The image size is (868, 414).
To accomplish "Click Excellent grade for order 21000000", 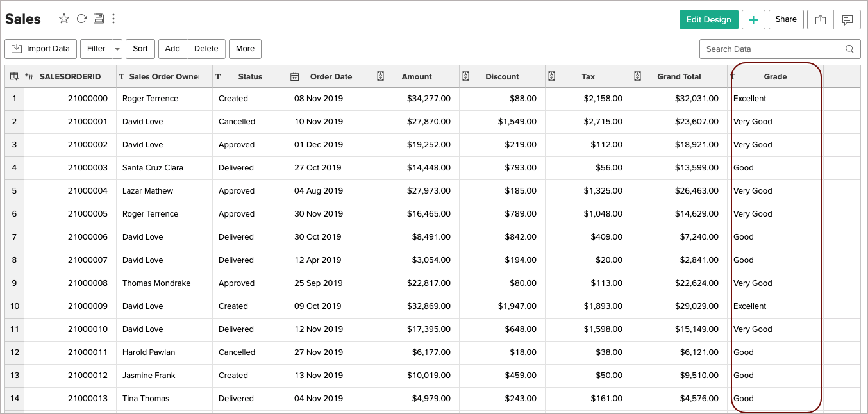I will click(x=775, y=99).
